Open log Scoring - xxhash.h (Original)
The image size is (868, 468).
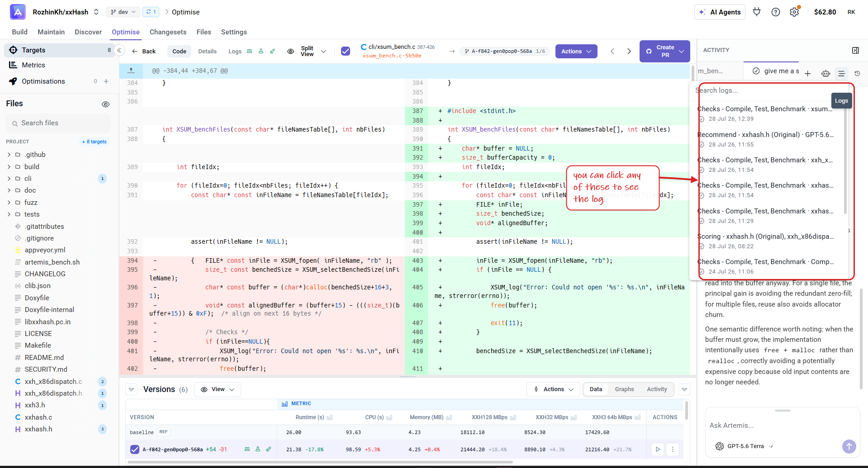pos(765,241)
